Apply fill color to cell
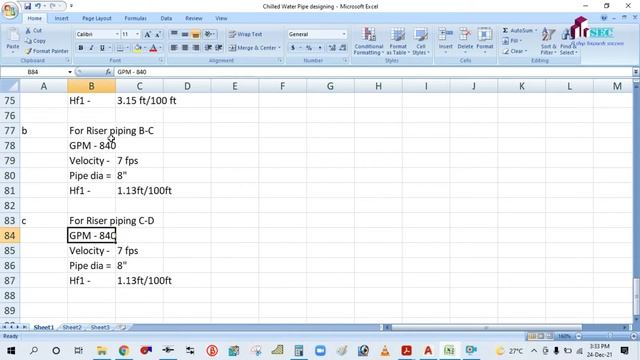Screen dimensions: 640x360 tap(138, 48)
